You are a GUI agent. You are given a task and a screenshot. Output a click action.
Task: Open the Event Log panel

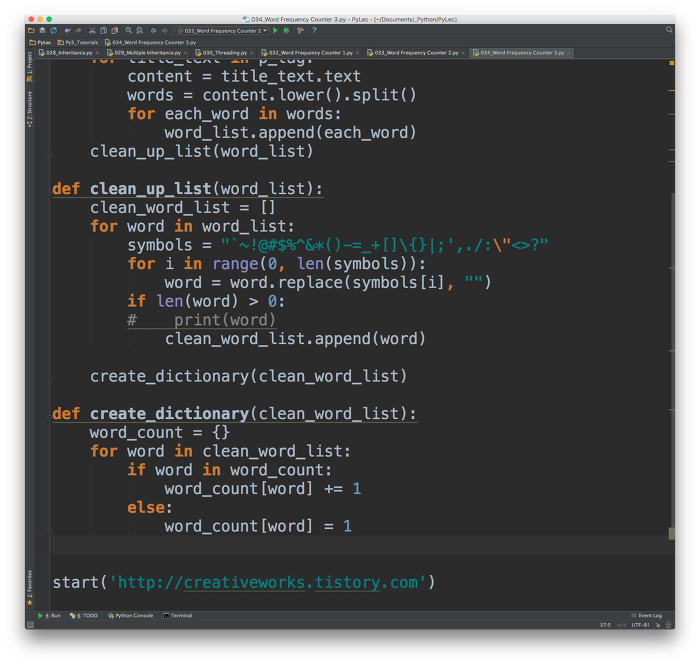[646, 615]
